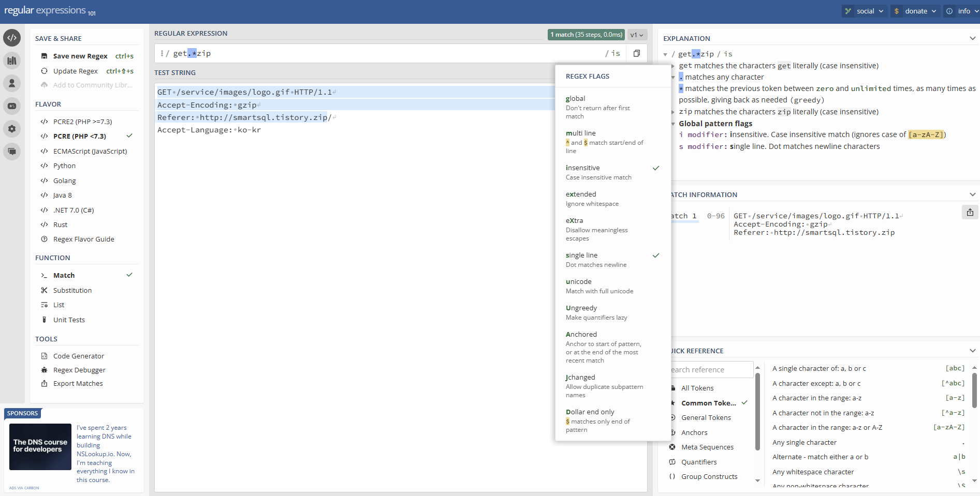Disable the insensitive flag

612,172
